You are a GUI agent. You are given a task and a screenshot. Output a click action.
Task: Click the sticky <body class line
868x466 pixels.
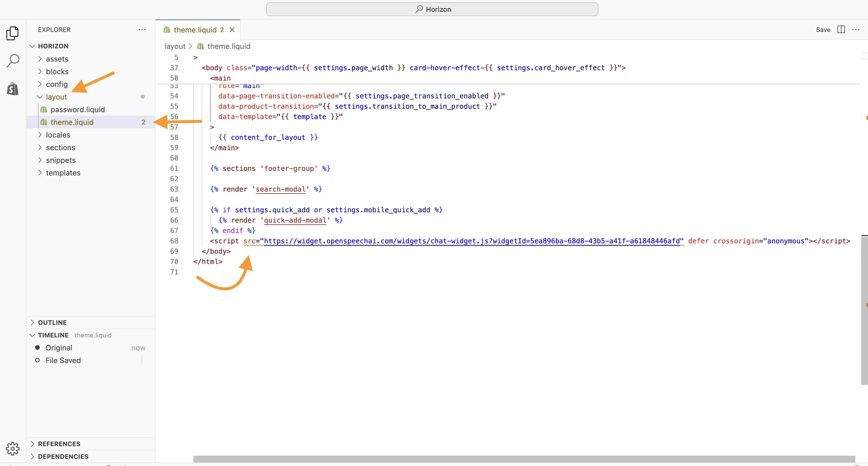point(414,67)
